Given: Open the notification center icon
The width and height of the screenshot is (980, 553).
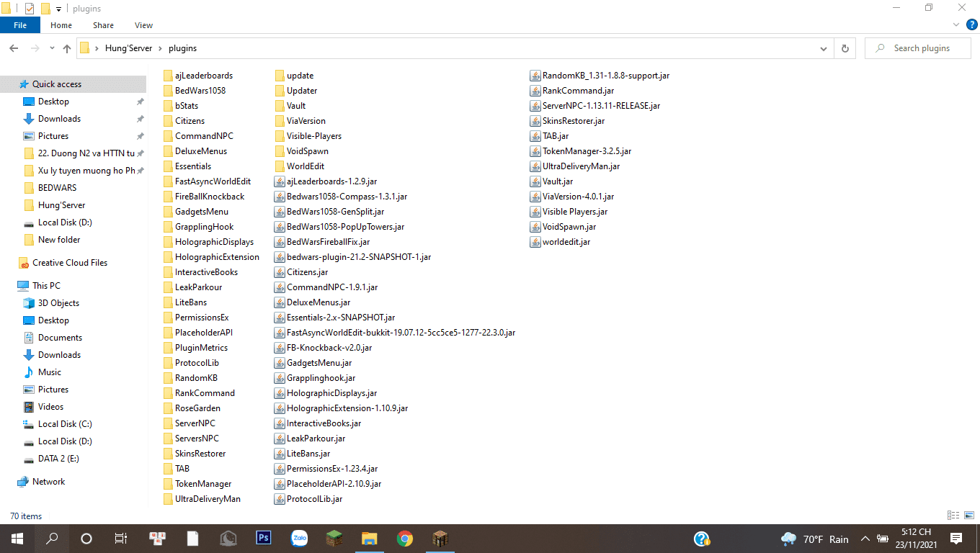Looking at the screenshot, I should pyautogui.click(x=956, y=538).
